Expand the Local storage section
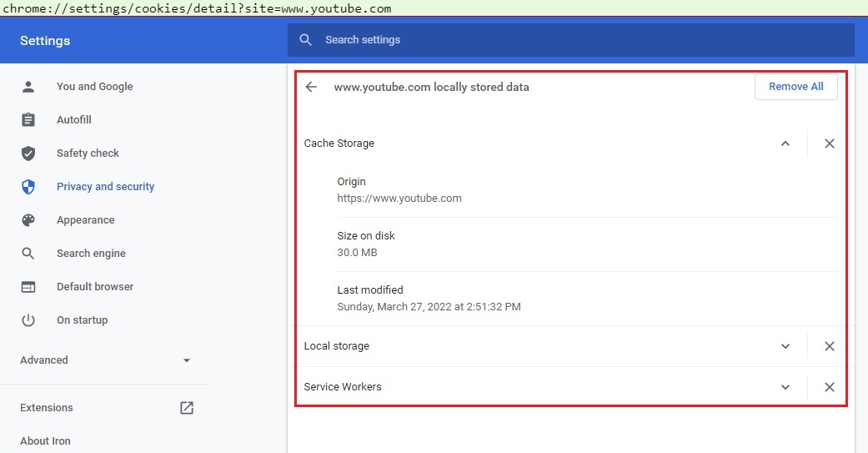 785,346
